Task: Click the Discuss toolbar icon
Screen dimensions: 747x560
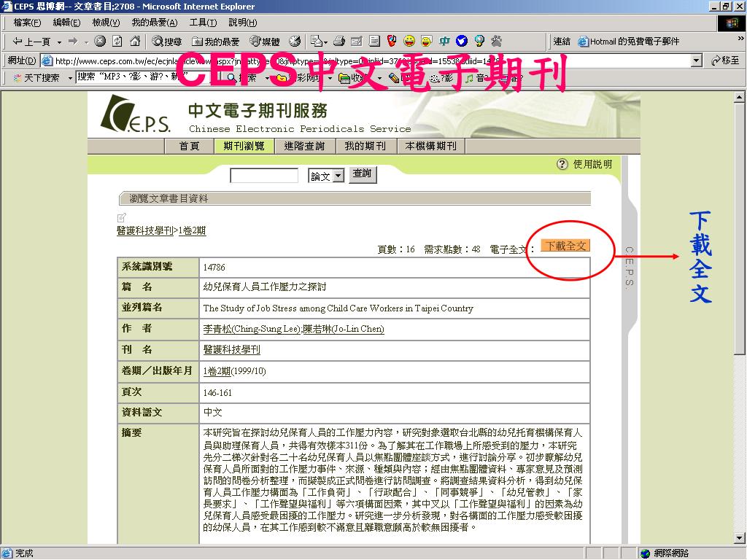Action: [x=374, y=42]
